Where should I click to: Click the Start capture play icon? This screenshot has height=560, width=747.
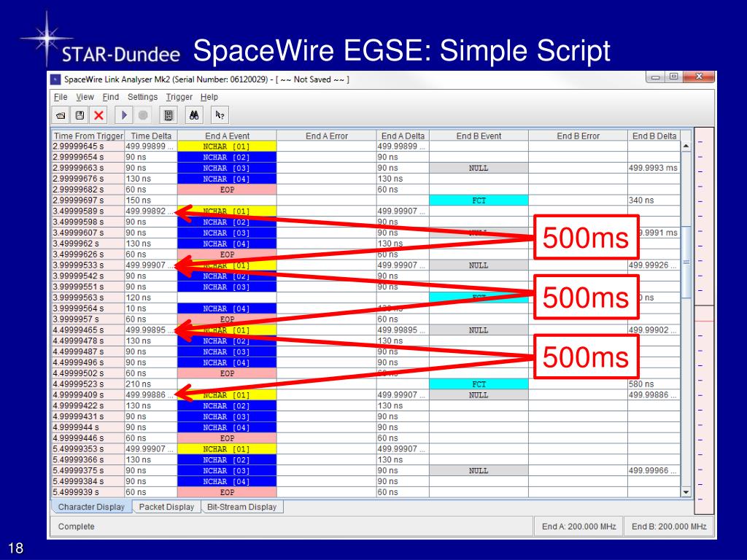coord(124,115)
